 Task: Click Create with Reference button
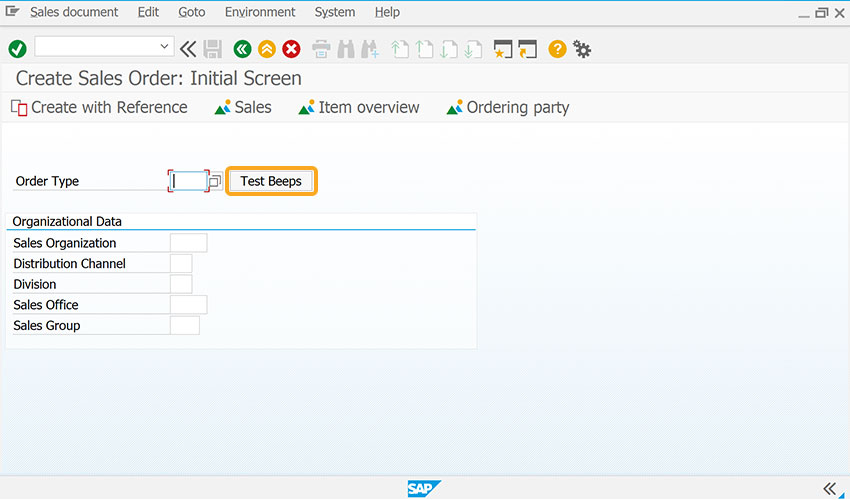pos(99,107)
